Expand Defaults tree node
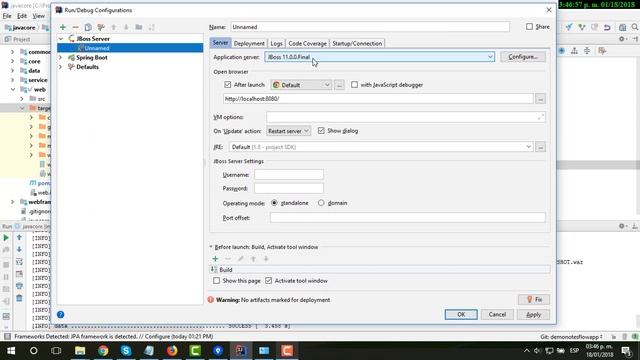This screenshot has width=640, height=360. click(61, 67)
